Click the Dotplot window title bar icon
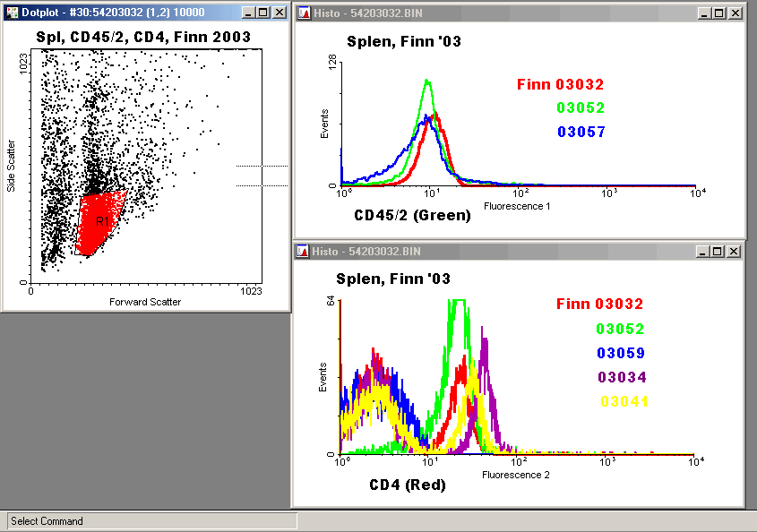The height and width of the screenshot is (532, 757). (x=12, y=13)
